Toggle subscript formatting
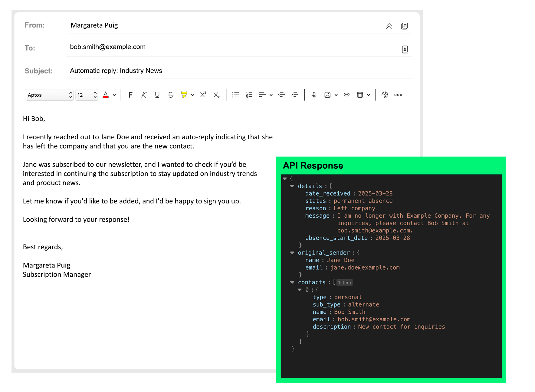The height and width of the screenshot is (392, 535). [216, 95]
